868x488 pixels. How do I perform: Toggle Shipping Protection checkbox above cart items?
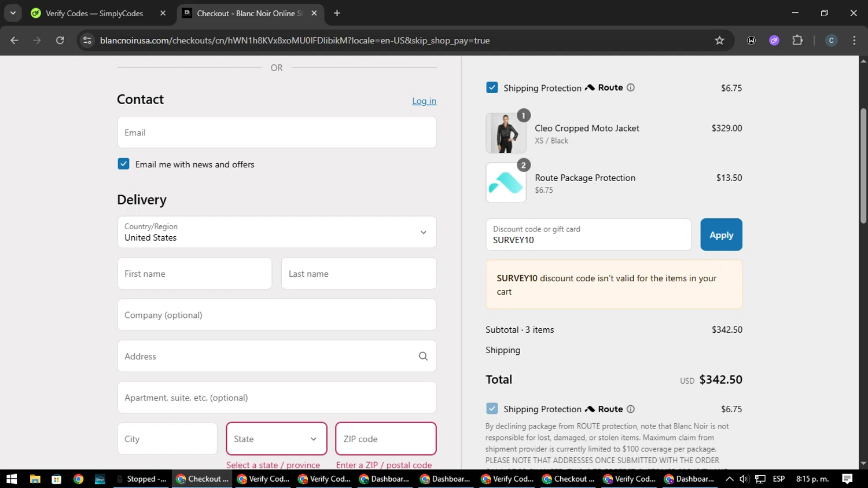(x=492, y=87)
